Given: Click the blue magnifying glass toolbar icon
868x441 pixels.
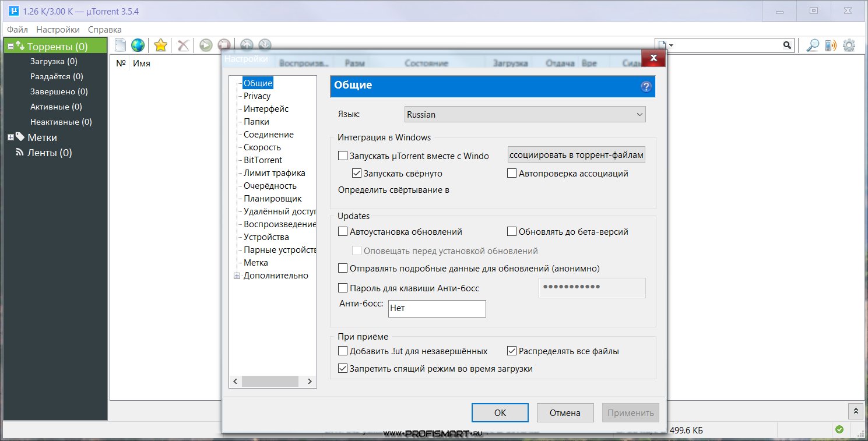Looking at the screenshot, I should coord(813,45).
